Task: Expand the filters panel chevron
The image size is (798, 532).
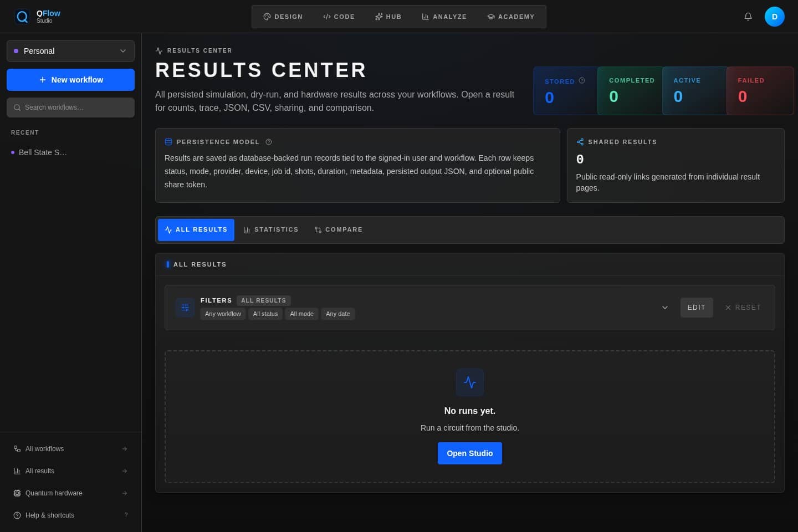Action: click(x=665, y=308)
